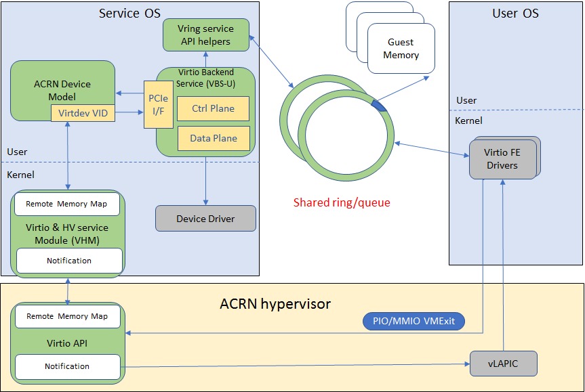Click the gray Device Driver box
The width and height of the screenshot is (585, 392).
[x=205, y=219]
